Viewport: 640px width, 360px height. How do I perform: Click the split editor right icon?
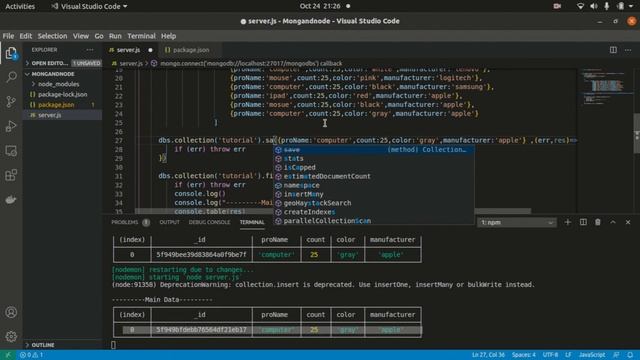613,50
